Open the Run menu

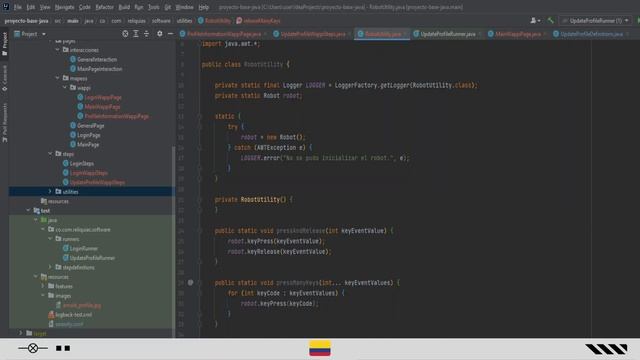tap(139, 7)
